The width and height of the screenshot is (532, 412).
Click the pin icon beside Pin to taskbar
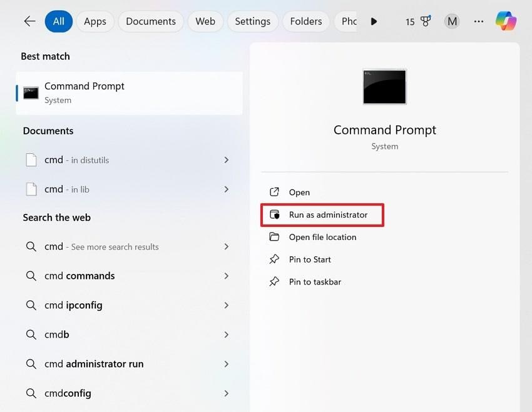274,281
